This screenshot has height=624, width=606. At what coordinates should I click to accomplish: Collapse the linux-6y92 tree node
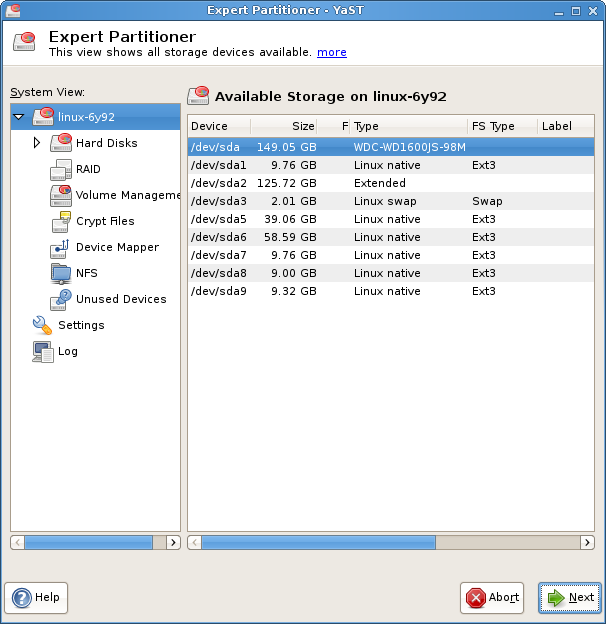(19, 118)
